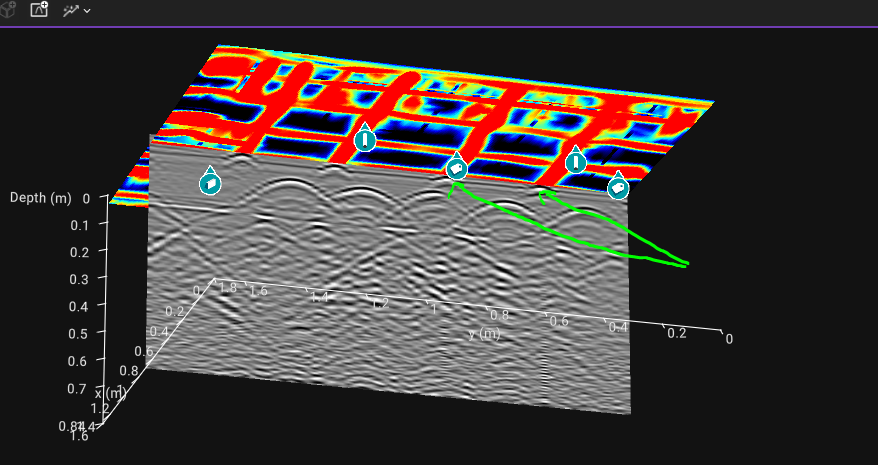This screenshot has width=878, height=465.
Task: Select the vertical bar marker near y 1.2
Action: click(365, 137)
